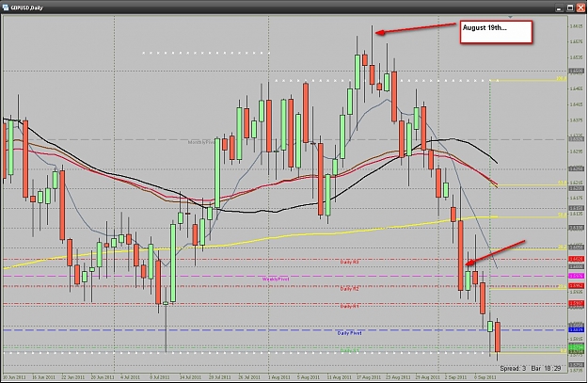Click the 4 Jul 2011 date label
The width and height of the screenshot is (588, 383).
(x=132, y=377)
